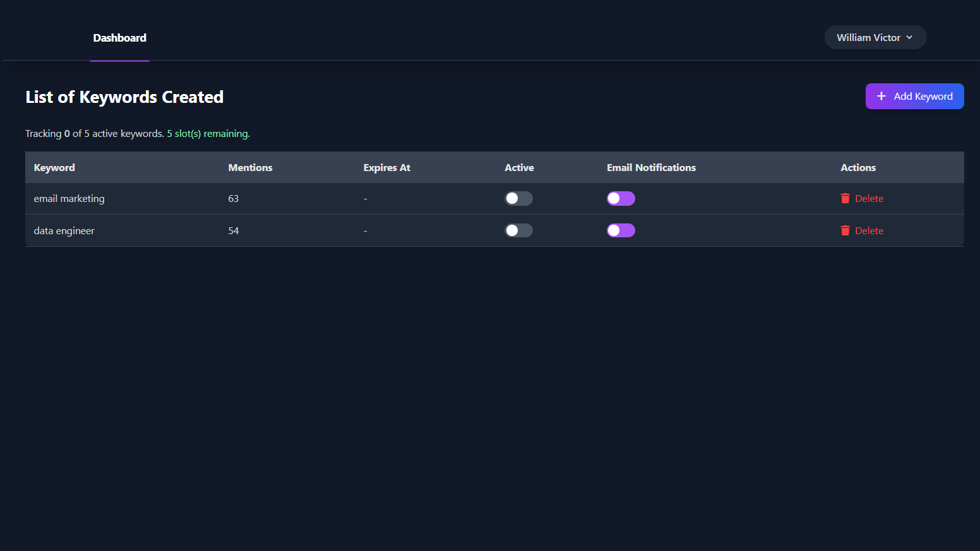Select the Expires At column header
Image resolution: width=980 pixels, height=551 pixels.
(x=386, y=167)
